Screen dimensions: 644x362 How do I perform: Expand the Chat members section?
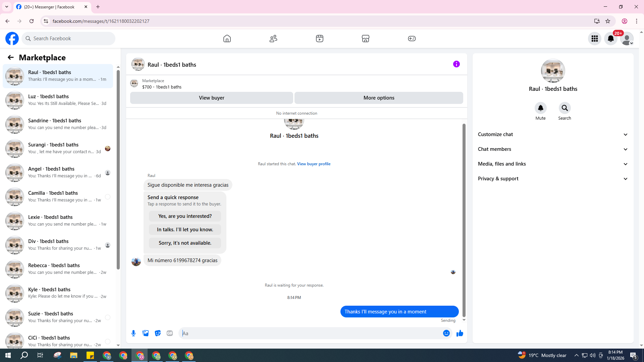(x=552, y=149)
